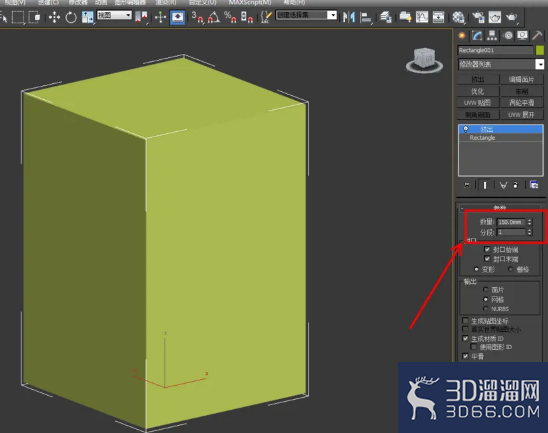The width and height of the screenshot is (548, 433).
Task: Click Remove Modifier icon under the stack
Action: click(515, 185)
